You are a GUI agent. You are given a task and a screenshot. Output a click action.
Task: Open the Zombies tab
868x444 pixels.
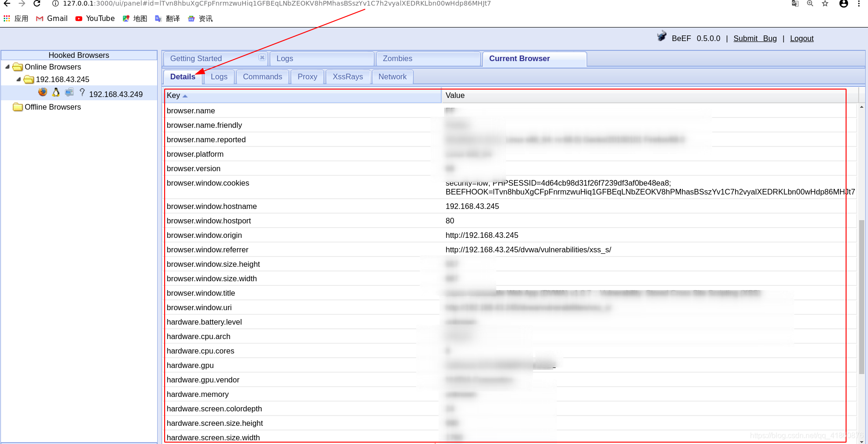(428, 58)
